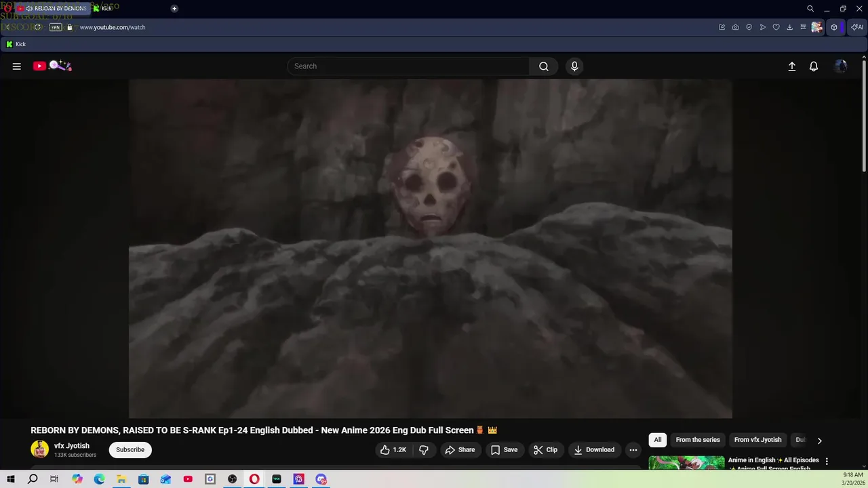Open the browser AI assistant button
The width and height of the screenshot is (868, 488).
[x=858, y=28]
